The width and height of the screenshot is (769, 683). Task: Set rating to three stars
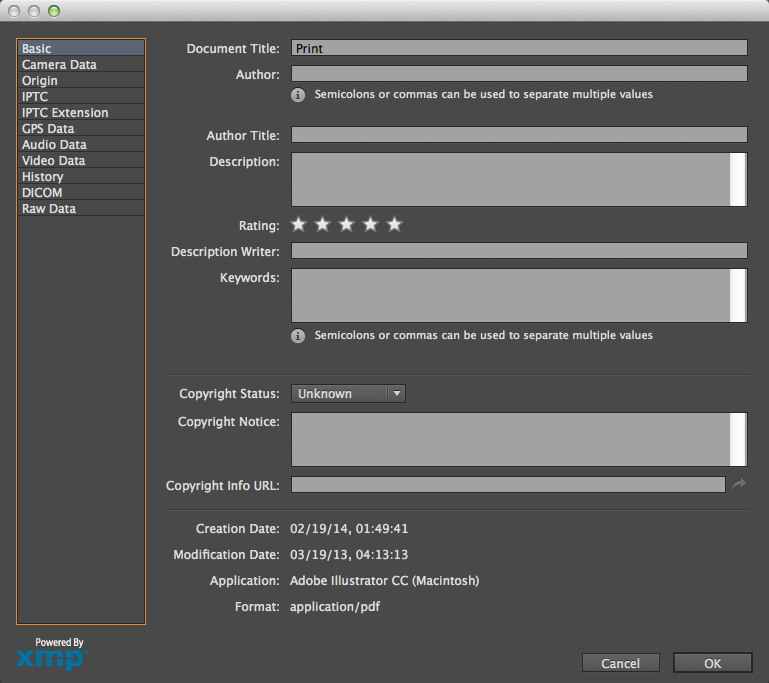click(346, 225)
